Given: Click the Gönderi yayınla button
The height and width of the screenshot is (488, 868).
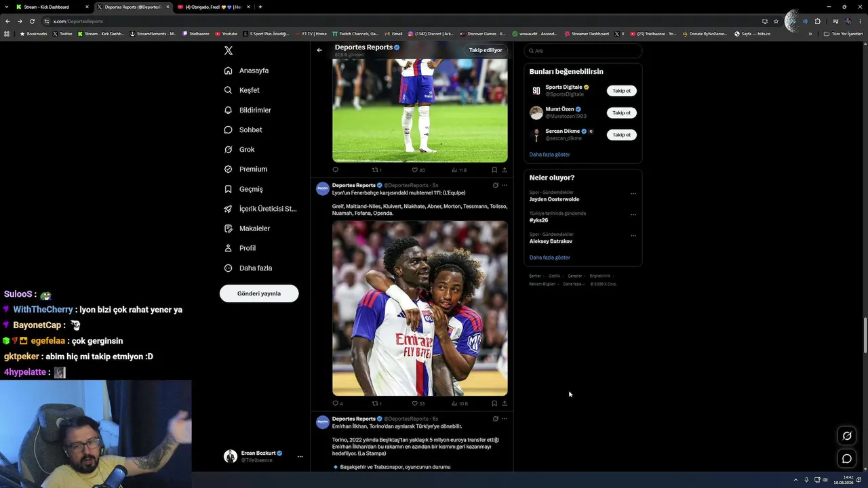Looking at the screenshot, I should tap(259, 293).
